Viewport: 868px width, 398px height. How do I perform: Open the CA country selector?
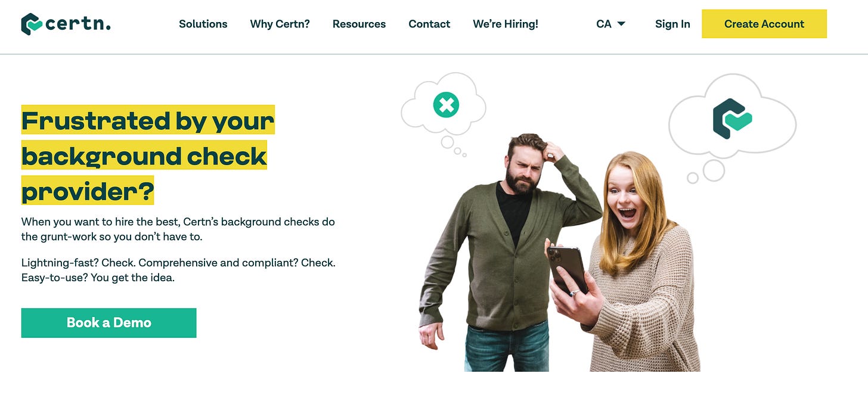[x=610, y=24]
